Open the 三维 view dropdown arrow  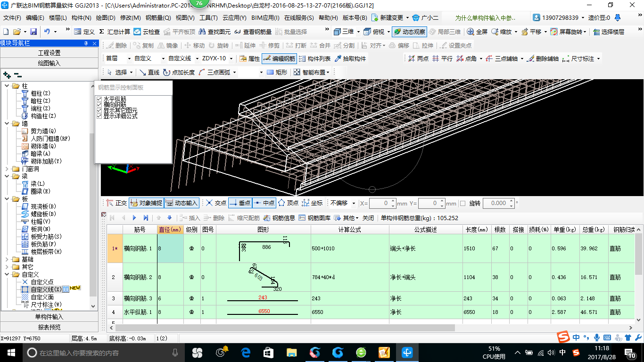click(x=358, y=32)
